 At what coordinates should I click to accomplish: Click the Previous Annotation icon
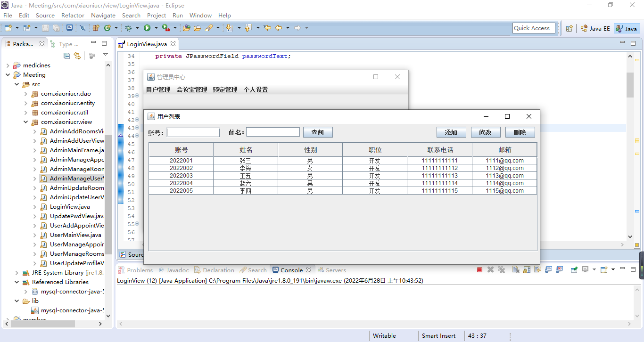tap(248, 28)
